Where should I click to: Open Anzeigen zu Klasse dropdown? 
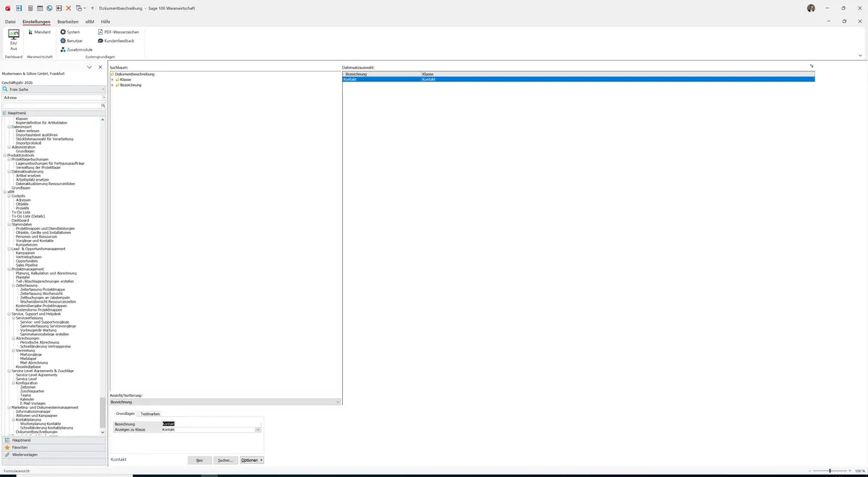[258, 430]
